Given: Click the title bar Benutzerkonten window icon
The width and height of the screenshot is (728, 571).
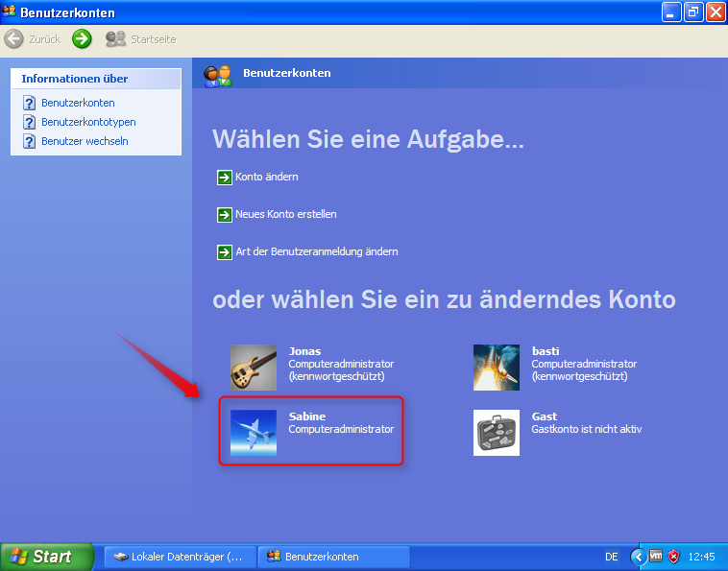Looking at the screenshot, I should 9,12.
